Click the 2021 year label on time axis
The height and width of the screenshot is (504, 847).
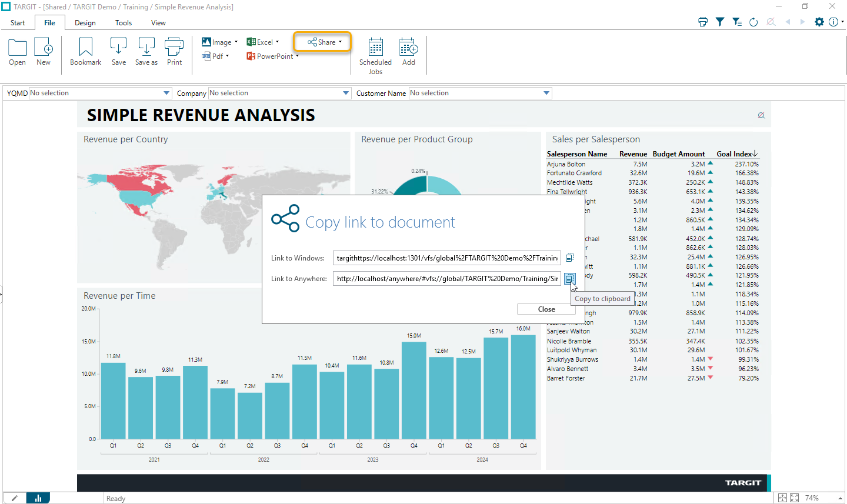(x=154, y=459)
